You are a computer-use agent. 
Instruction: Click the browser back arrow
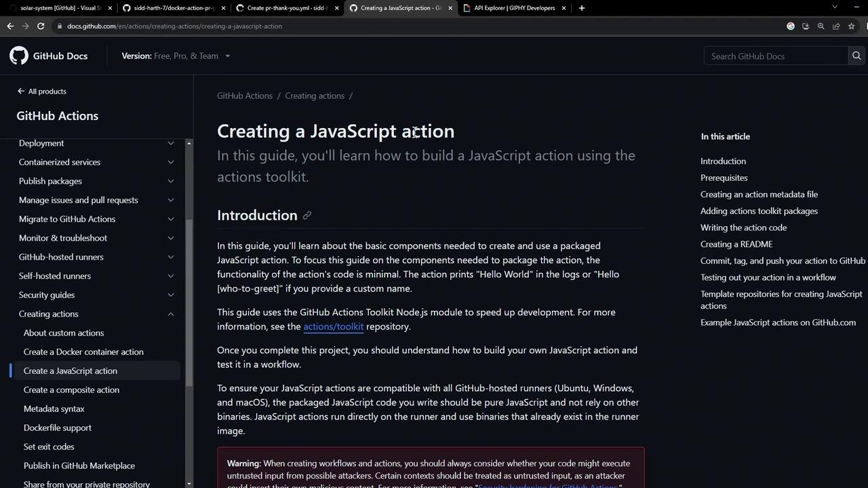10,26
